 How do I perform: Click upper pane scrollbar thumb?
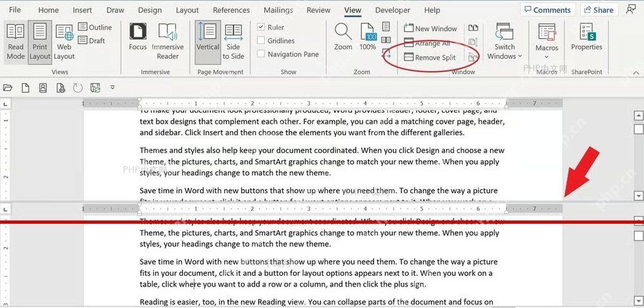[x=638, y=130]
